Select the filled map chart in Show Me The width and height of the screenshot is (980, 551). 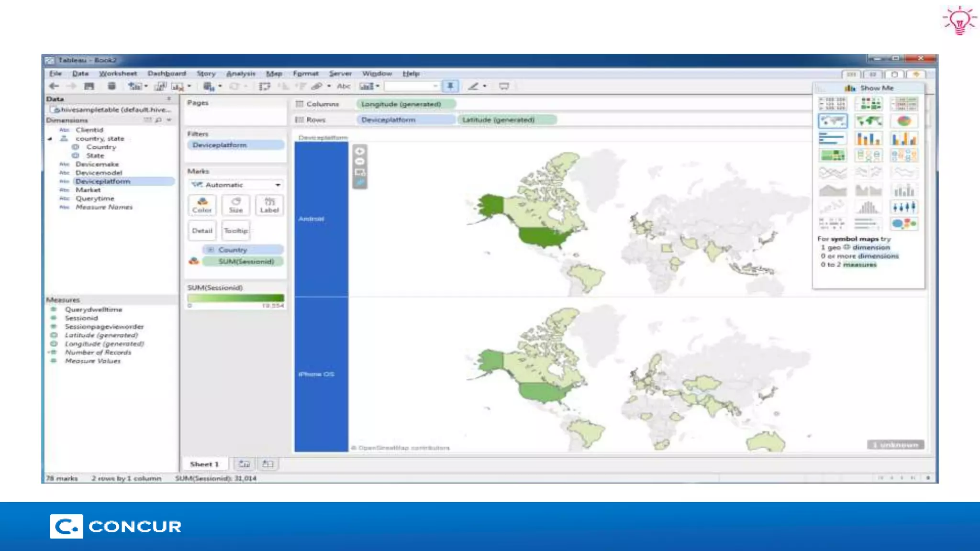[x=868, y=121]
